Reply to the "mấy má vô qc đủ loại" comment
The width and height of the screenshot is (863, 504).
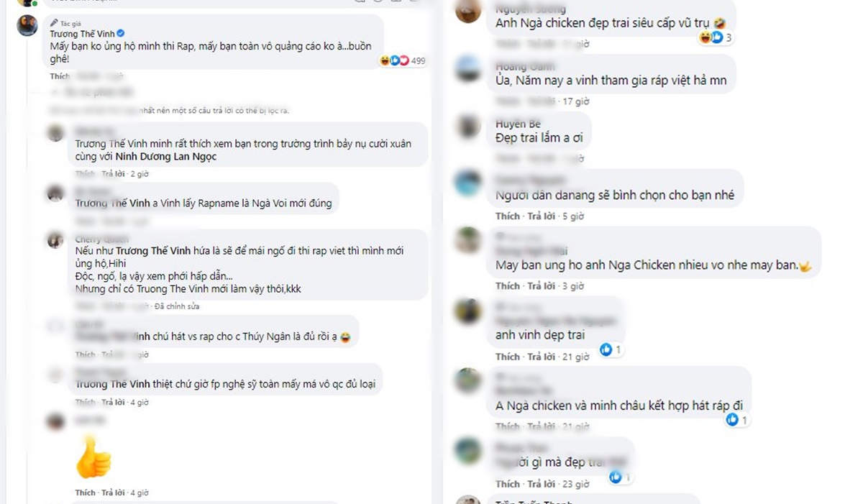tap(113, 403)
